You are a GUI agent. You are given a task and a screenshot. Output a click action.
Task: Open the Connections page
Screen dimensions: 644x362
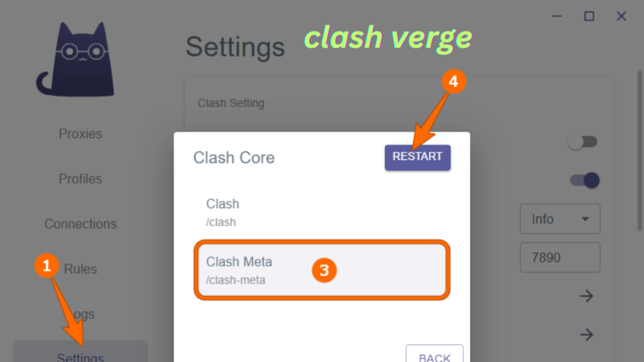80,224
